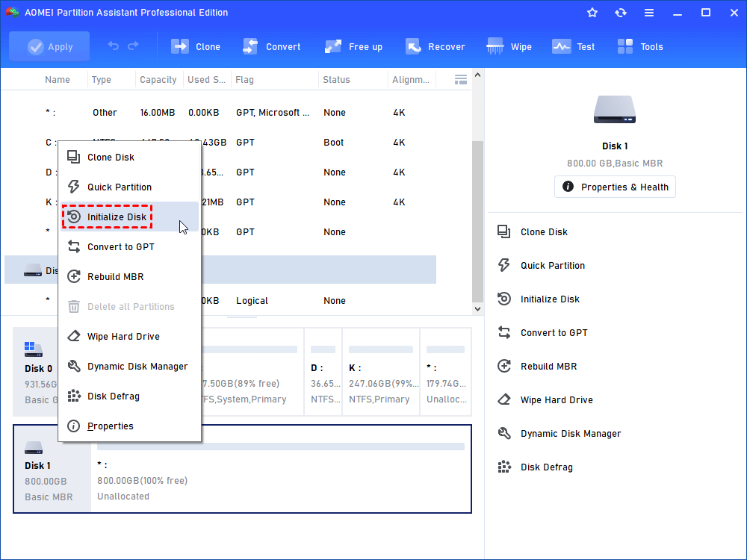Click the redo arrow icon
The width and height of the screenshot is (747, 560).
(x=134, y=46)
